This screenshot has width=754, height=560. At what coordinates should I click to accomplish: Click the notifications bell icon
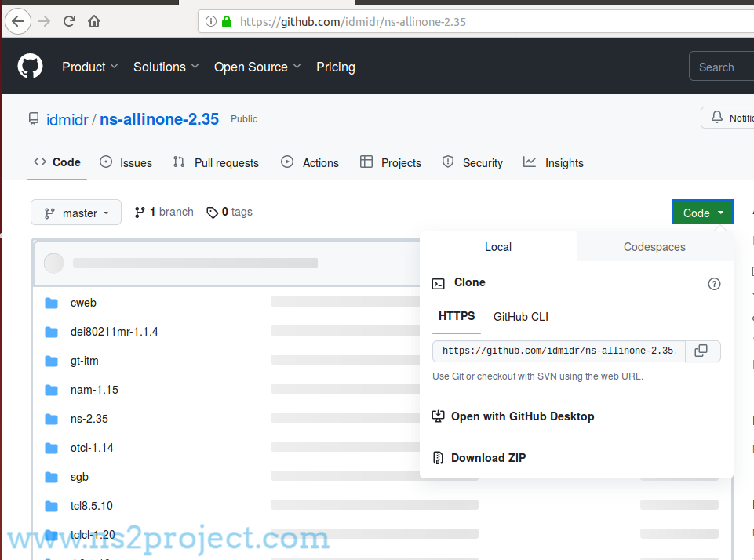pyautogui.click(x=717, y=118)
